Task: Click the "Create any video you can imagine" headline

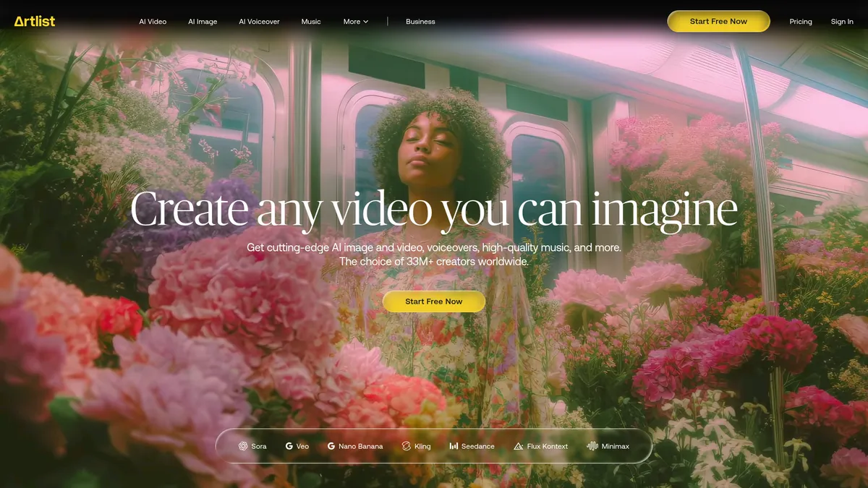Action: pyautogui.click(x=433, y=210)
